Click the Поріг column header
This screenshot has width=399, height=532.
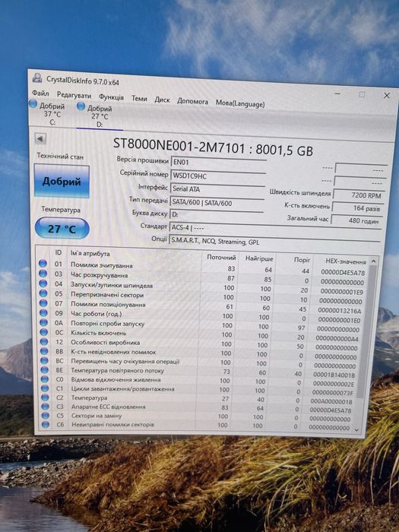tap(302, 260)
